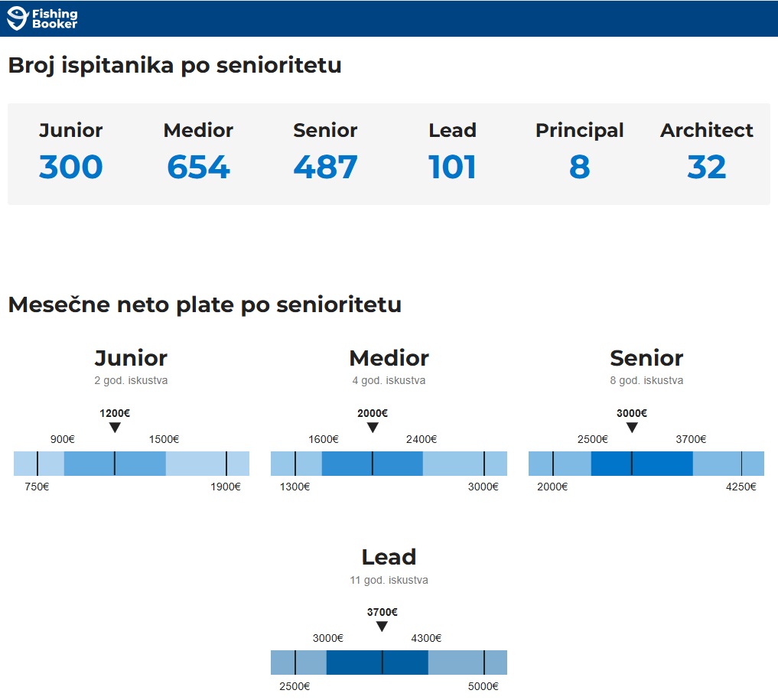Screen dimensions: 778x700
Task: Click the Senior salary range bar
Action: pyautogui.click(x=646, y=464)
